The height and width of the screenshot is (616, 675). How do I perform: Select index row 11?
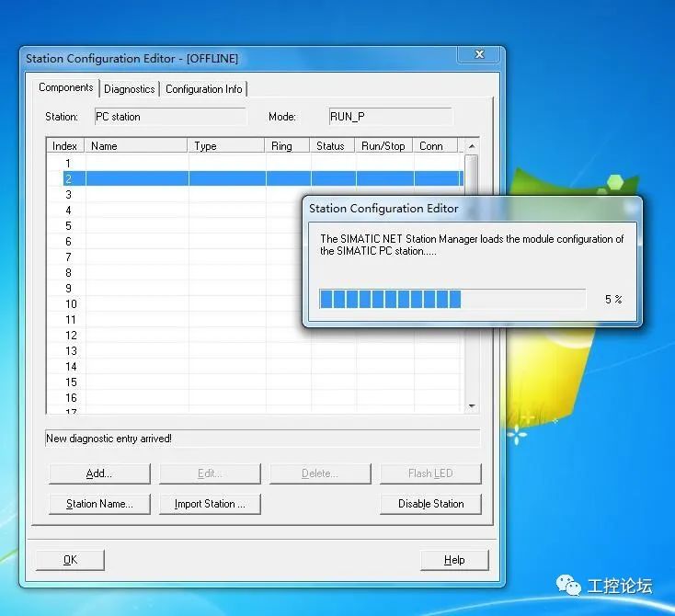coord(174,319)
